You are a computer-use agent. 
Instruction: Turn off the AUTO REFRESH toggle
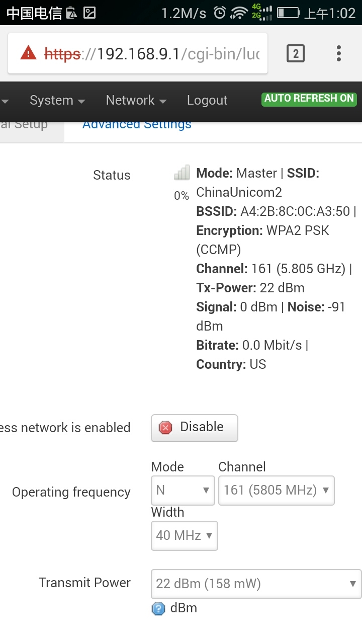point(309,99)
